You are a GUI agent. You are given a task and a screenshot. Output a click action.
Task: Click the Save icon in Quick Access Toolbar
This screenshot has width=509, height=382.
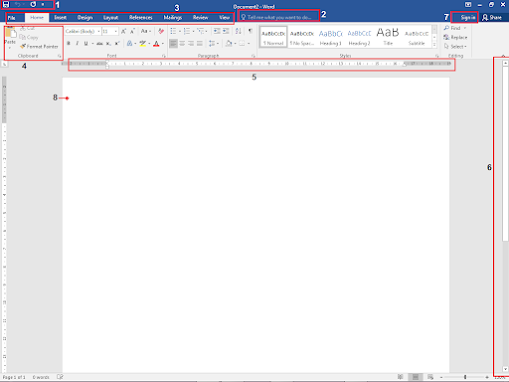coord(6,4)
